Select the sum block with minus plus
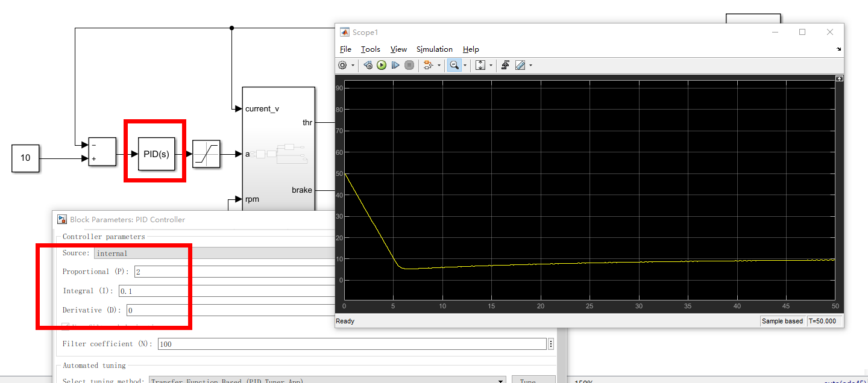The height and width of the screenshot is (383, 868). 102,152
